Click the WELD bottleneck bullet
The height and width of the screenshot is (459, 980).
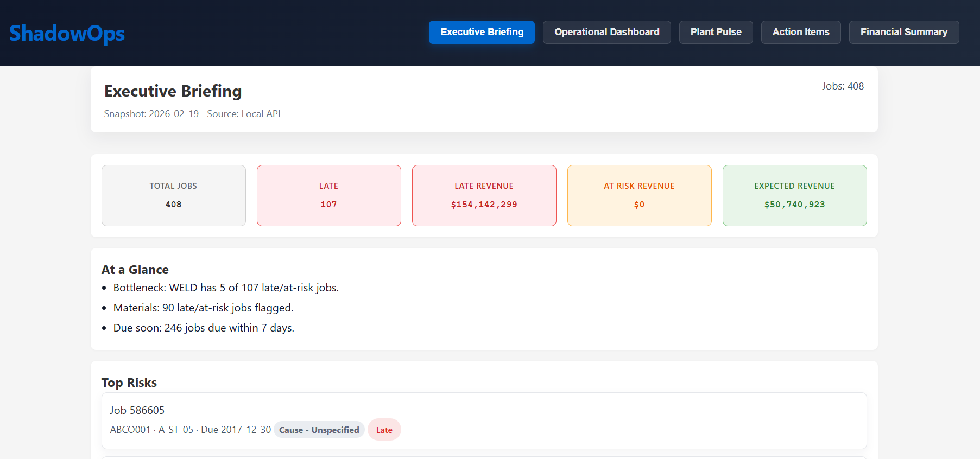(x=225, y=288)
